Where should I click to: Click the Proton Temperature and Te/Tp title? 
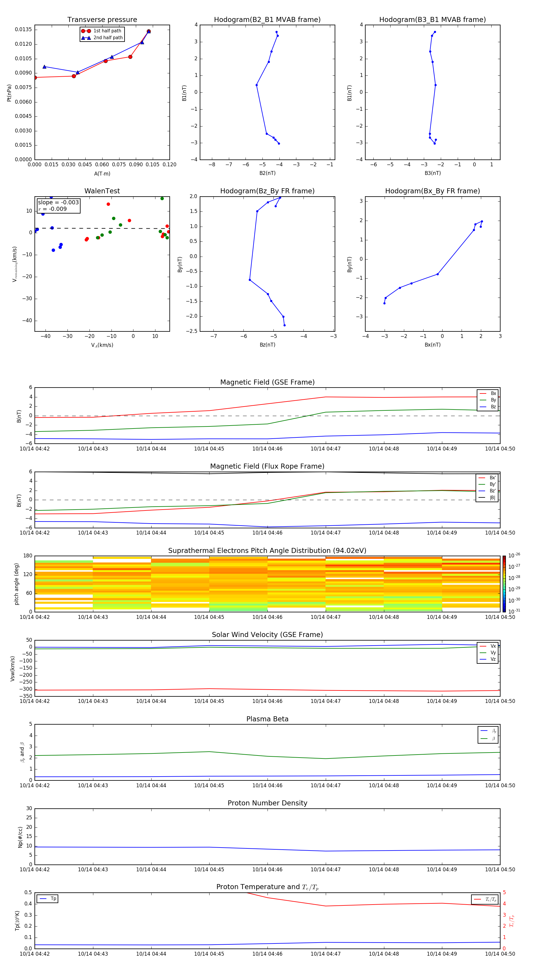pos(267,887)
